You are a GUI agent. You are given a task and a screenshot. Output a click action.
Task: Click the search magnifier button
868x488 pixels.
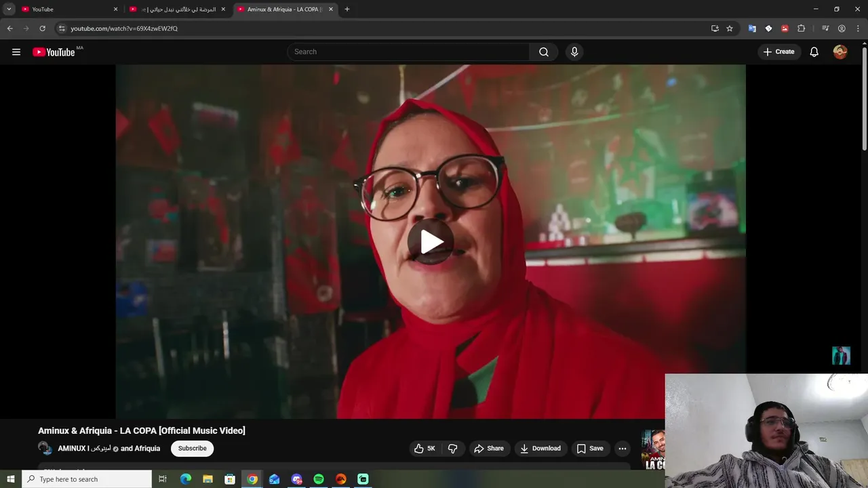544,52
